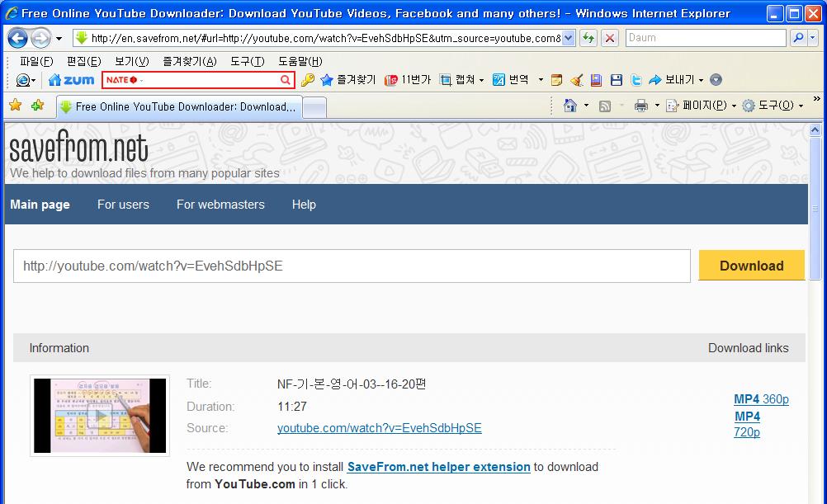Viewport: 827px width, 504px height.
Task: Click the browser Back arrow button
Action: 18,38
